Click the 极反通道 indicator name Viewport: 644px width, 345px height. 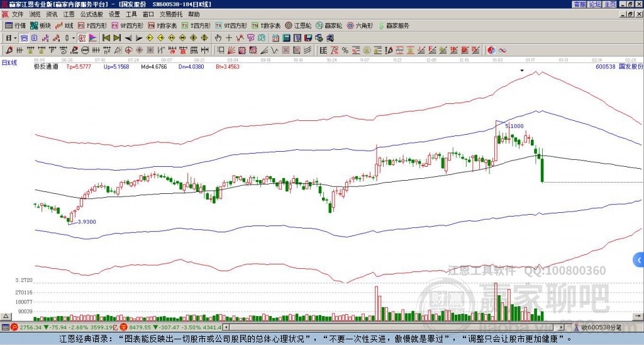(x=46, y=66)
